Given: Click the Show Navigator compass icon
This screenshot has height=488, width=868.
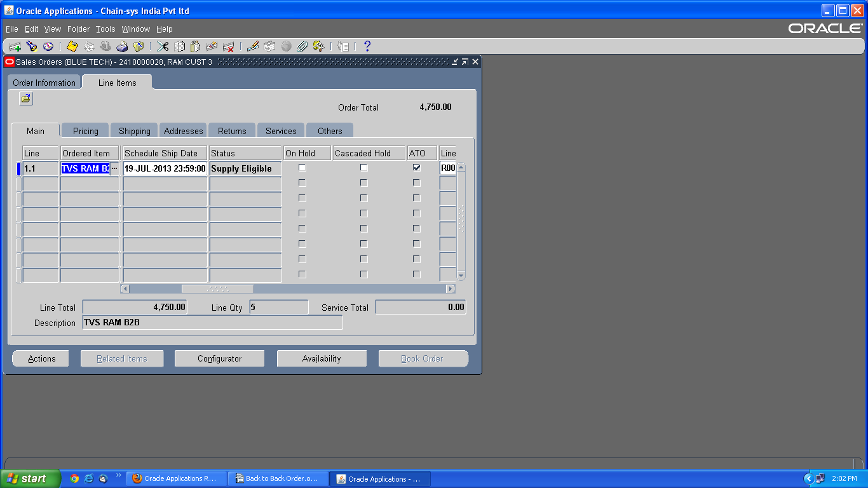Looking at the screenshot, I should pos(48,46).
